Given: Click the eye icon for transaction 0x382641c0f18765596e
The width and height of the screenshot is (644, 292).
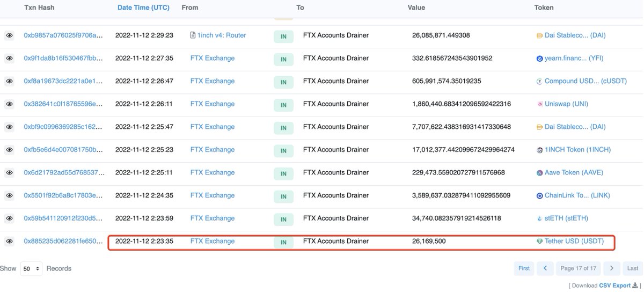Looking at the screenshot, I should point(9,104).
